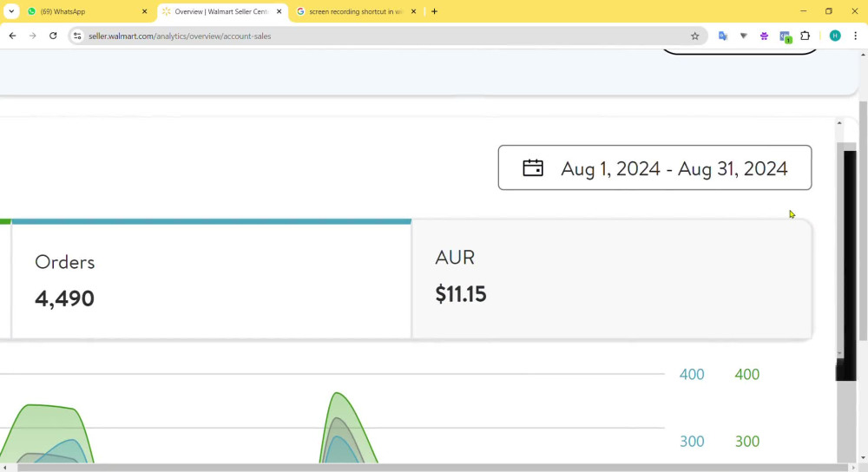Viewport: 868px width, 472px height.
Task: Close the screen recording shortcut tab
Action: click(413, 11)
